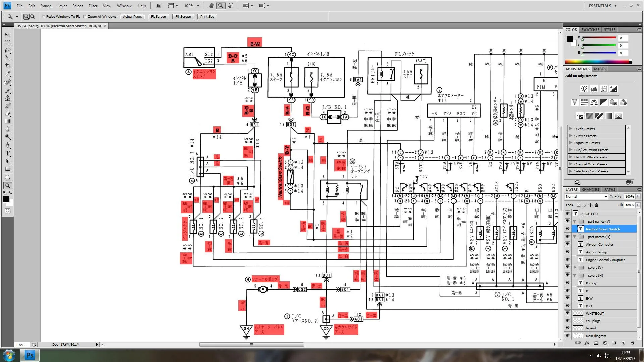The image size is (644, 362).
Task: Hide the WHITEOUT layer
Action: [x=567, y=313]
